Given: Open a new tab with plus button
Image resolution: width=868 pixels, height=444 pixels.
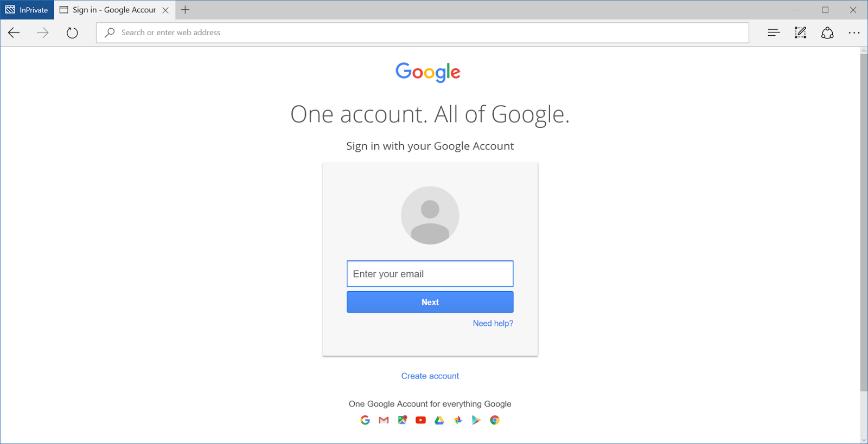Looking at the screenshot, I should coord(185,10).
